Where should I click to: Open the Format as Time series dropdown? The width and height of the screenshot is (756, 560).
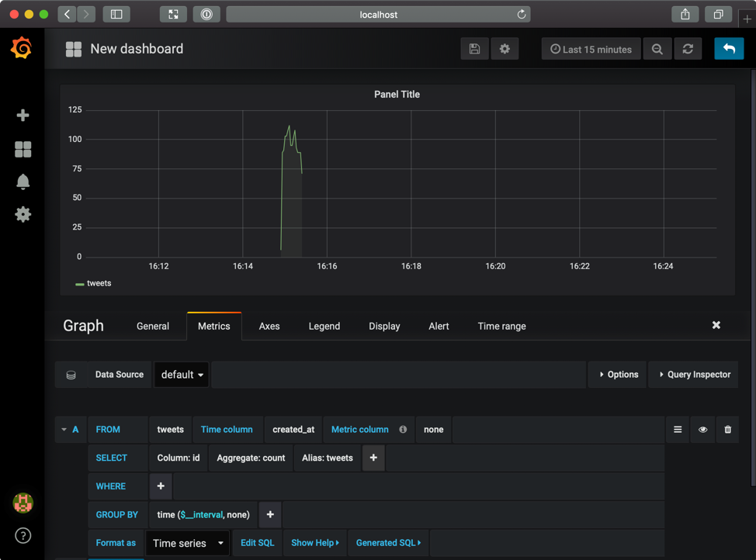pos(188,543)
